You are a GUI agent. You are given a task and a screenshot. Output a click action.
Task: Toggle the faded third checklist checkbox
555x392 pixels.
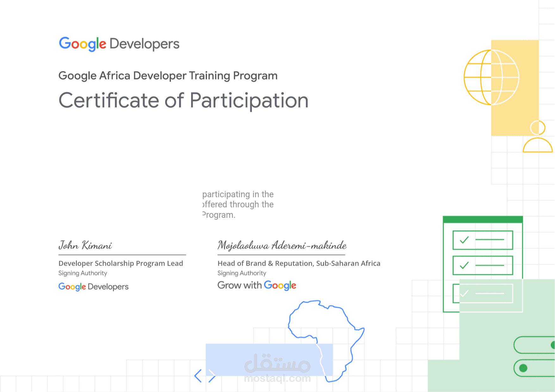(463, 293)
